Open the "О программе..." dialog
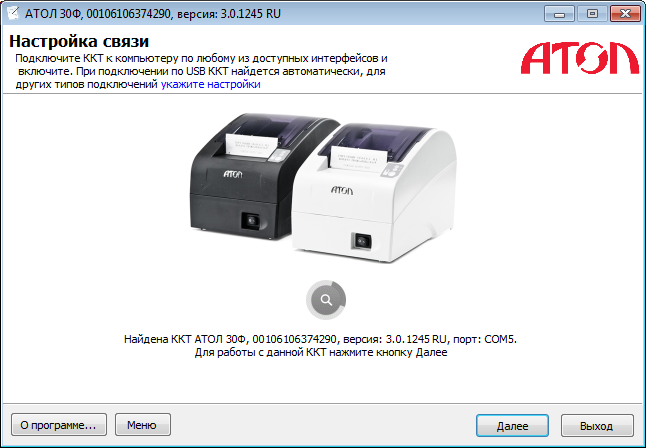The height and width of the screenshot is (448, 646). pyautogui.click(x=59, y=425)
